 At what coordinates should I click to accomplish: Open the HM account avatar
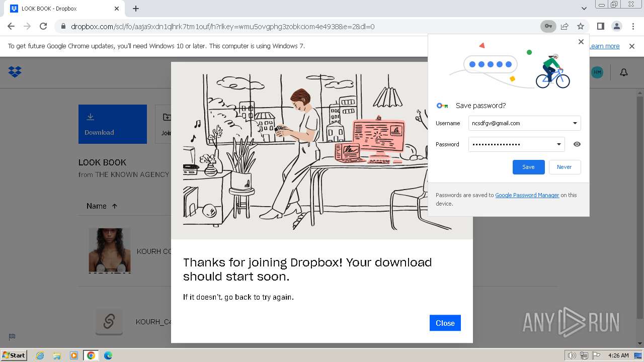(597, 72)
